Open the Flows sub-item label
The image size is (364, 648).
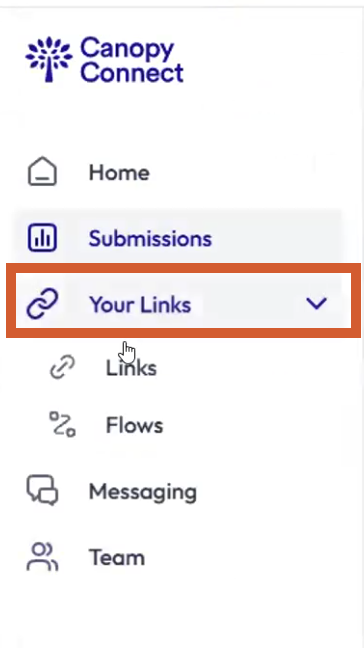tap(134, 425)
